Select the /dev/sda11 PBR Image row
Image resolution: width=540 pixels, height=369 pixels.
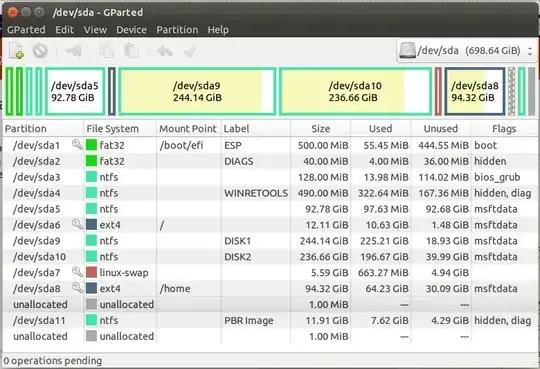[x=270, y=320]
